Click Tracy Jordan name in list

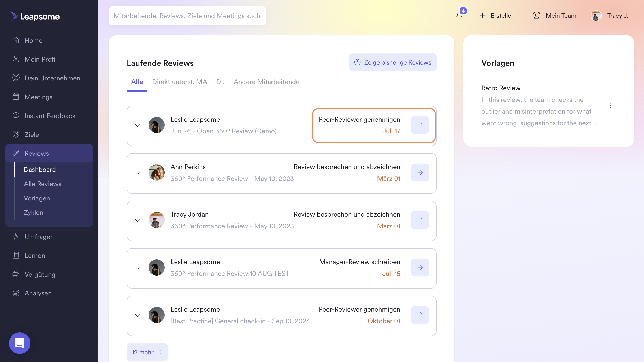[190, 214]
